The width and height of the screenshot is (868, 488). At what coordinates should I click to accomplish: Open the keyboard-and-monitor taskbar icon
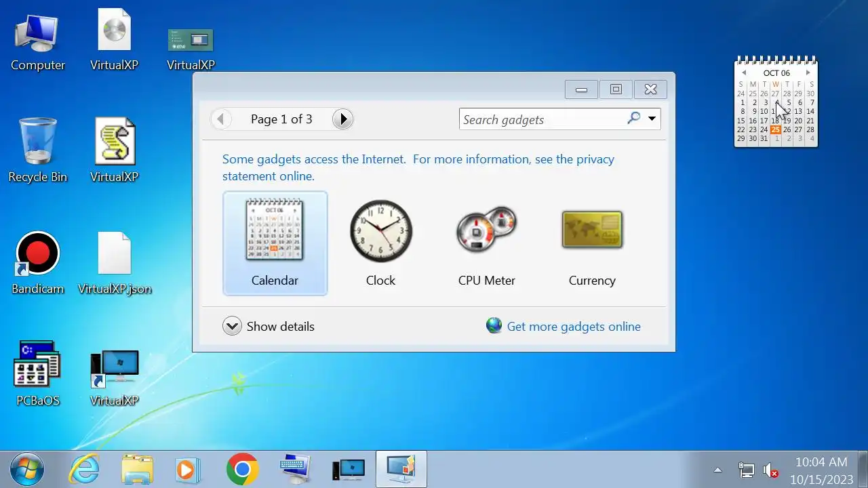(x=296, y=470)
